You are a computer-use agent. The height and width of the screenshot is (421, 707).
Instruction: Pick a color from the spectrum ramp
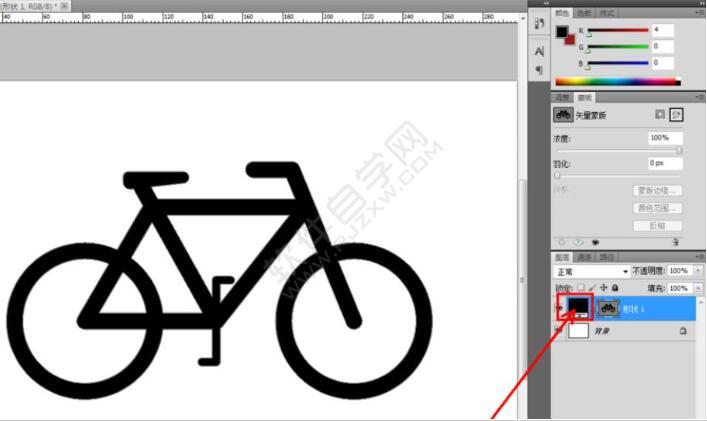point(618,82)
